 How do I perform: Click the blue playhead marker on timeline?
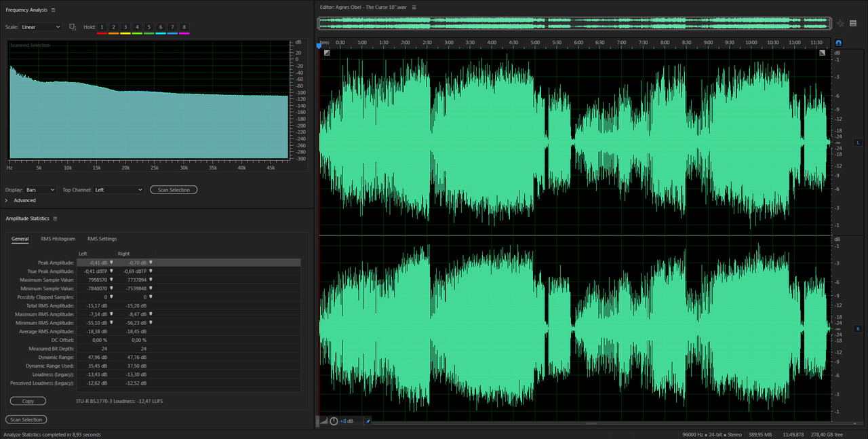tap(319, 45)
